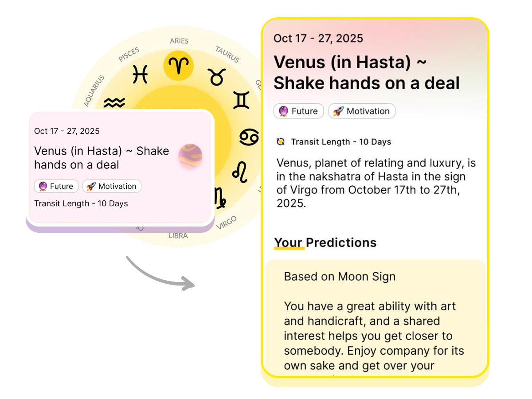The width and height of the screenshot is (532, 399).
Task: Click the Venus planet icon on card
Action: point(190,156)
